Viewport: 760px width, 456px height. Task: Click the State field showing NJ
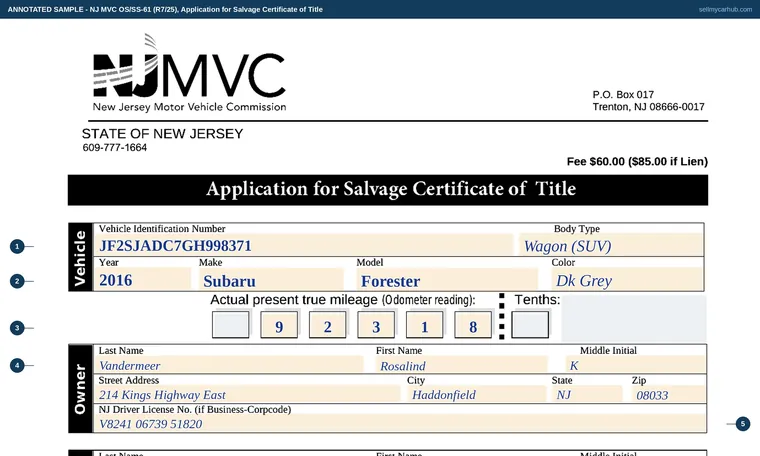587,394
